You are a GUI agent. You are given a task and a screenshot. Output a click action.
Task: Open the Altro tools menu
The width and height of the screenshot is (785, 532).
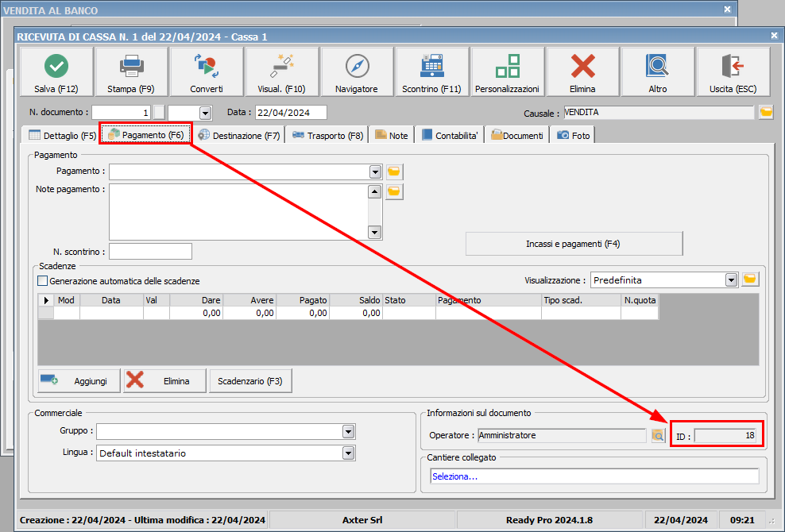(x=657, y=71)
